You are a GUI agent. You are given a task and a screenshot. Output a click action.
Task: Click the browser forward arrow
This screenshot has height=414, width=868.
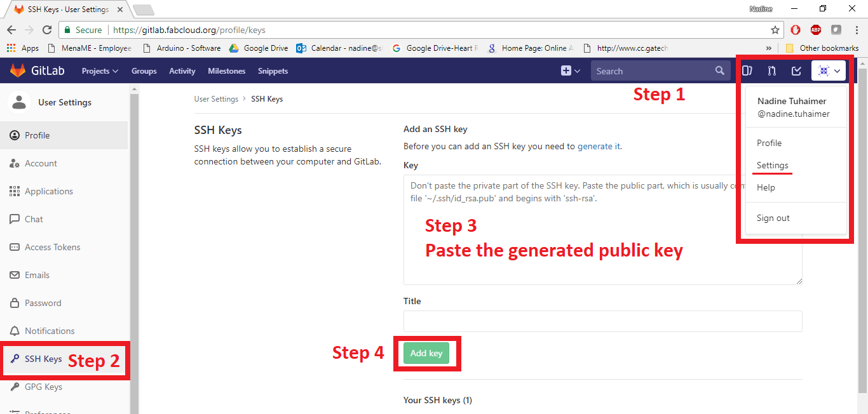tap(29, 30)
